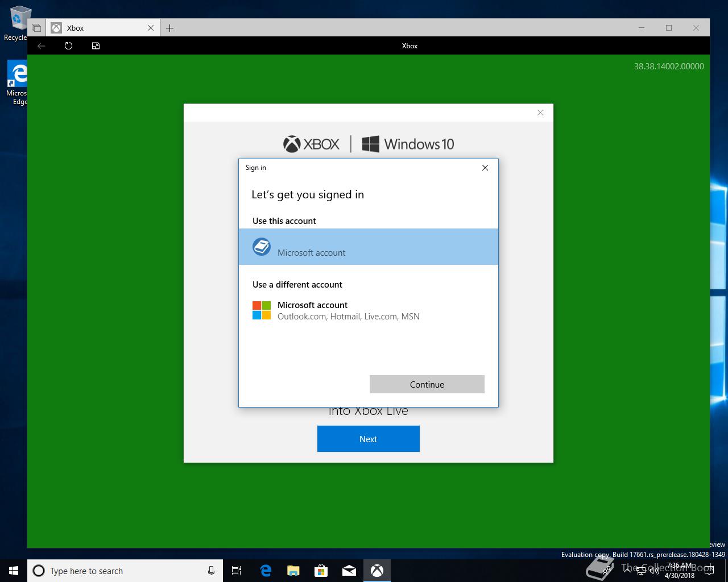Image resolution: width=728 pixels, height=582 pixels.
Task: Click the microphone icon in search box
Action: click(211, 571)
